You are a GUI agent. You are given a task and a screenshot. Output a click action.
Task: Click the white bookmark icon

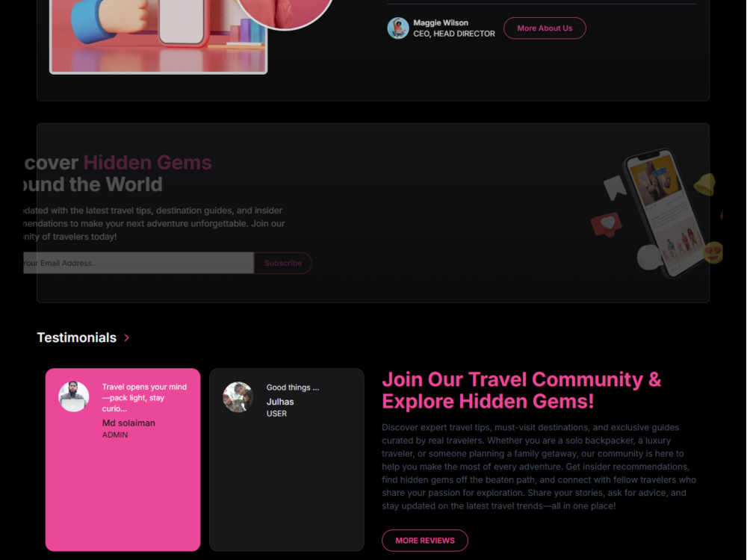pos(615,187)
